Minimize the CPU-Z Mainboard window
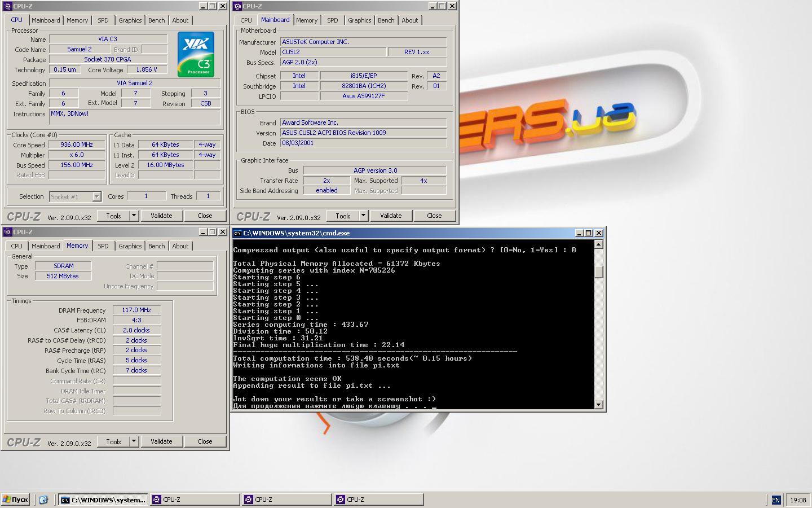812x508 pixels. tap(433, 6)
